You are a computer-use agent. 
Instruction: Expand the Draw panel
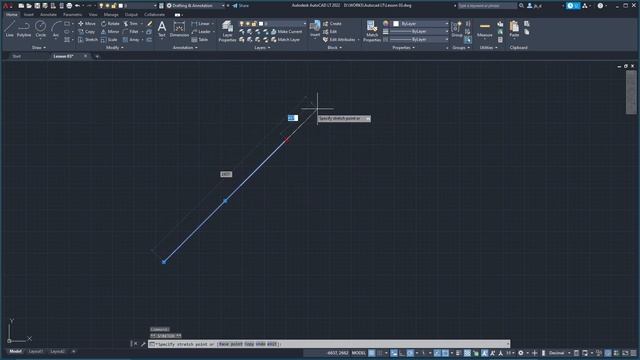(x=38, y=48)
